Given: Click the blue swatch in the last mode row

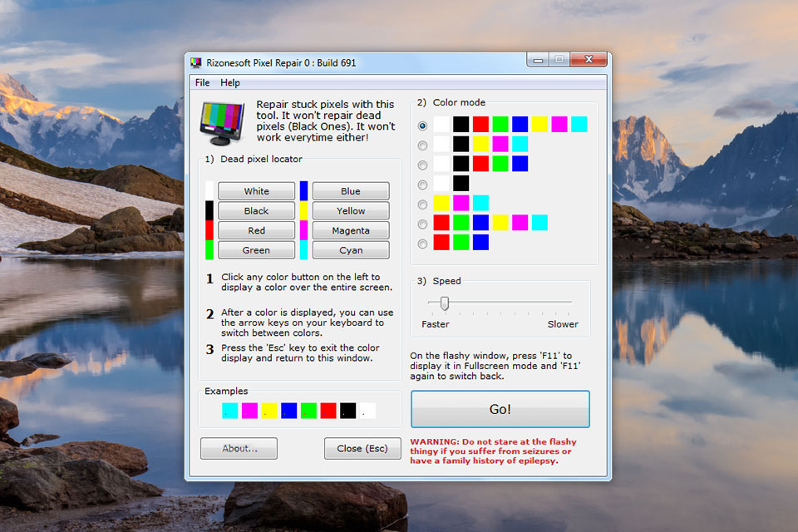Looking at the screenshot, I should tap(480, 243).
